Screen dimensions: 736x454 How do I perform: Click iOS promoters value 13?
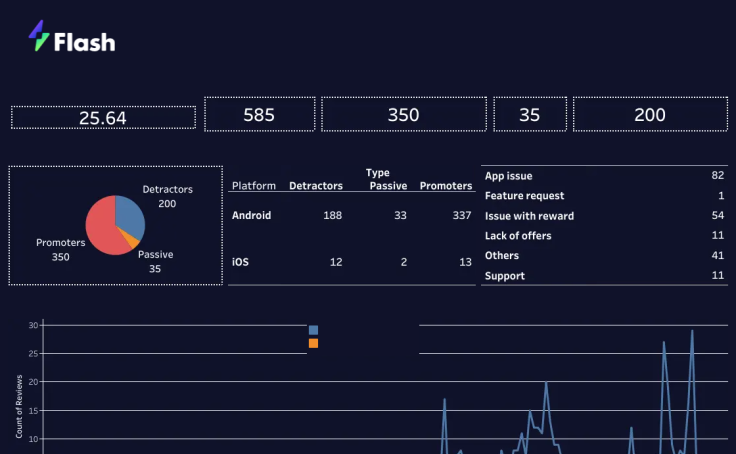click(465, 262)
